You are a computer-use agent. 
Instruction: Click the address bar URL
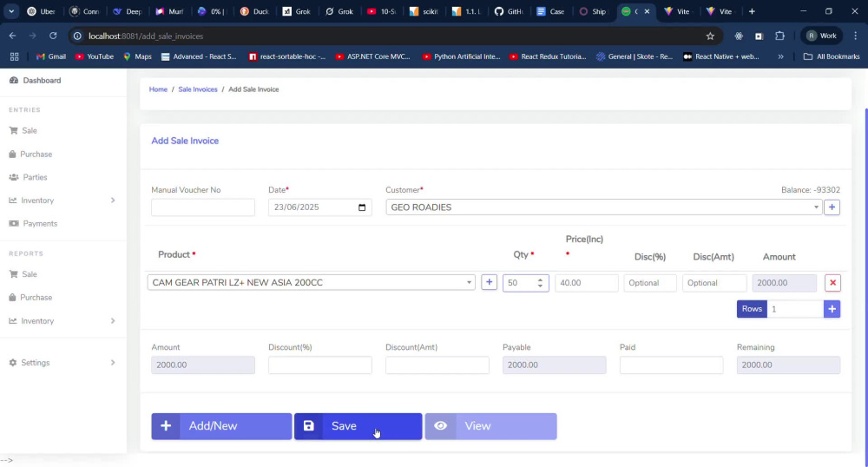(x=146, y=36)
